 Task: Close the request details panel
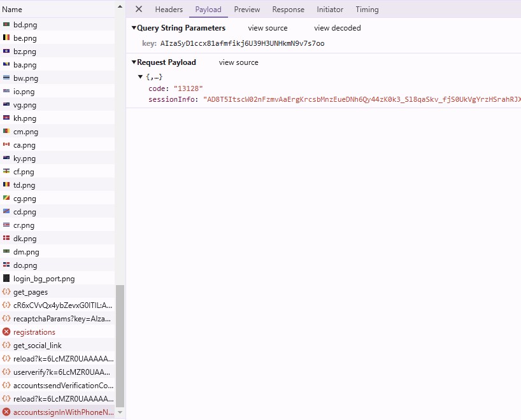(139, 10)
